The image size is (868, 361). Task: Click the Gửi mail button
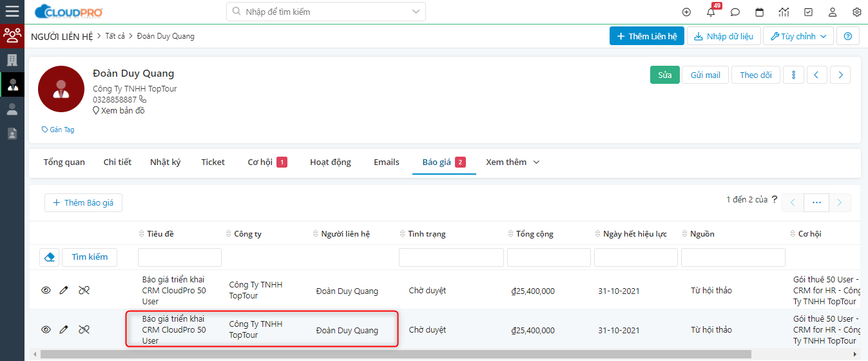(x=706, y=75)
